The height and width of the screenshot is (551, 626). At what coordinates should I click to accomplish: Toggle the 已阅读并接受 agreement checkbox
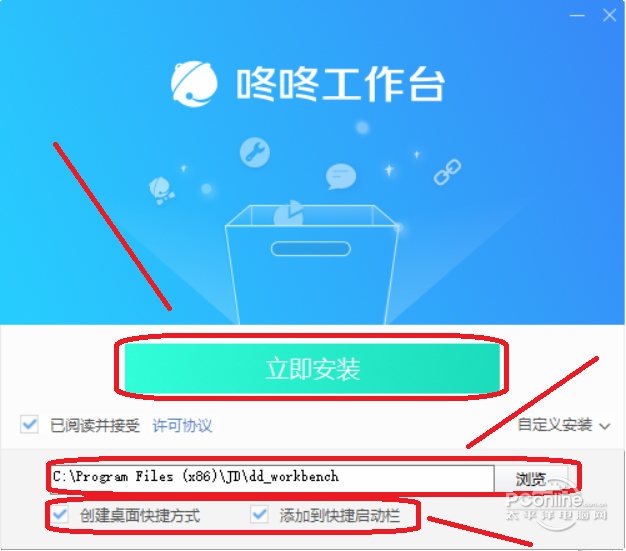[30, 424]
